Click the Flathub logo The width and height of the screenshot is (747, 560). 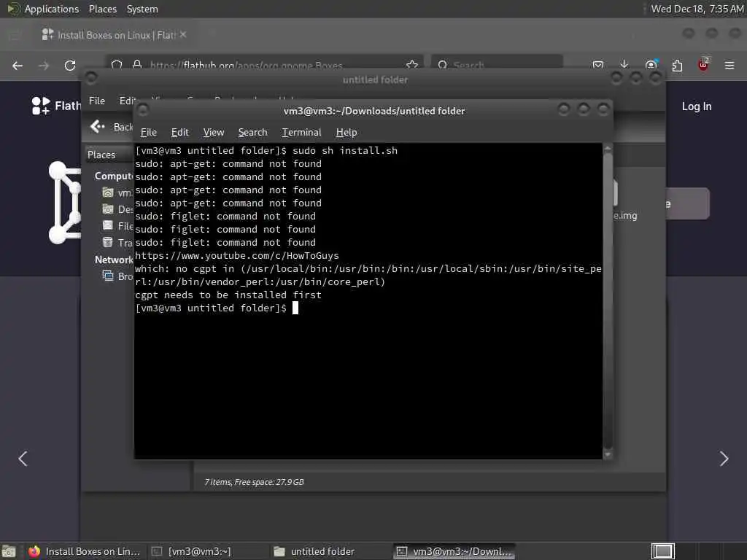coord(55,106)
